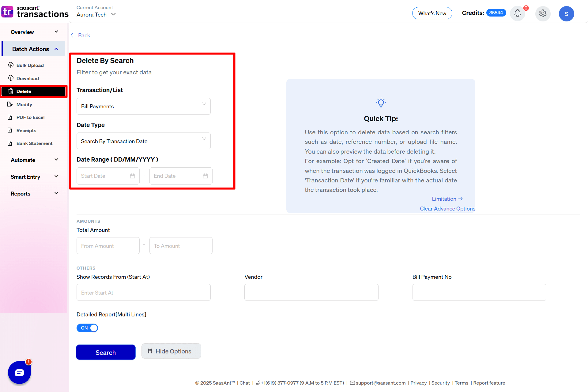This screenshot has height=392, width=588.
Task: Click the Download cloud icon
Action: (11, 78)
